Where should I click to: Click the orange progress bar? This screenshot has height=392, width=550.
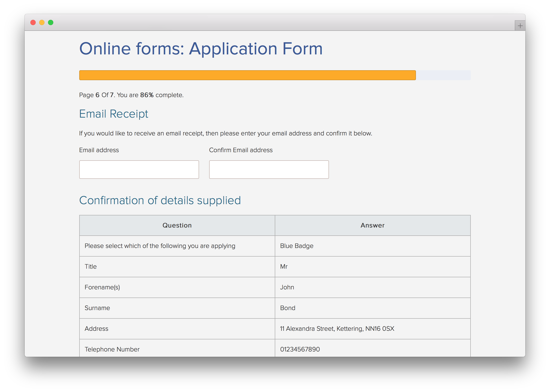(x=247, y=75)
